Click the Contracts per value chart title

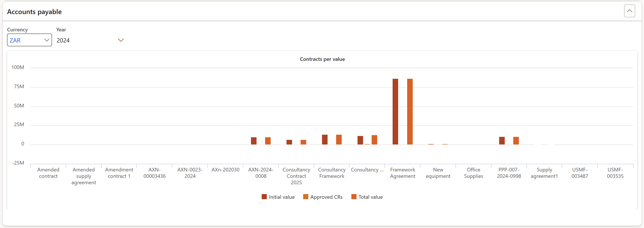coord(322,59)
